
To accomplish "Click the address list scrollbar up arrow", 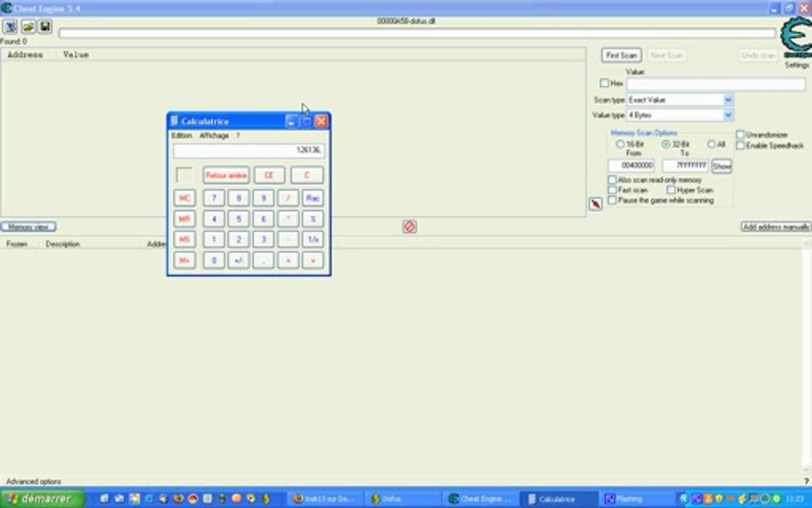I will click(x=807, y=244).
